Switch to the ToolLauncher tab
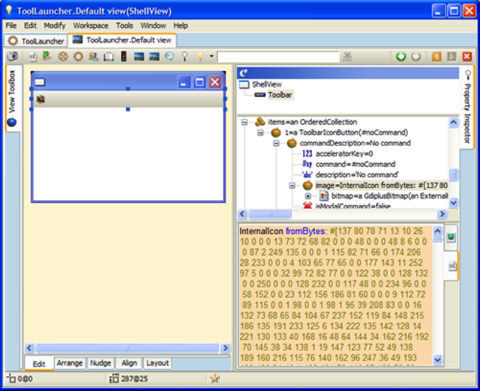480x391 pixels. pos(36,41)
